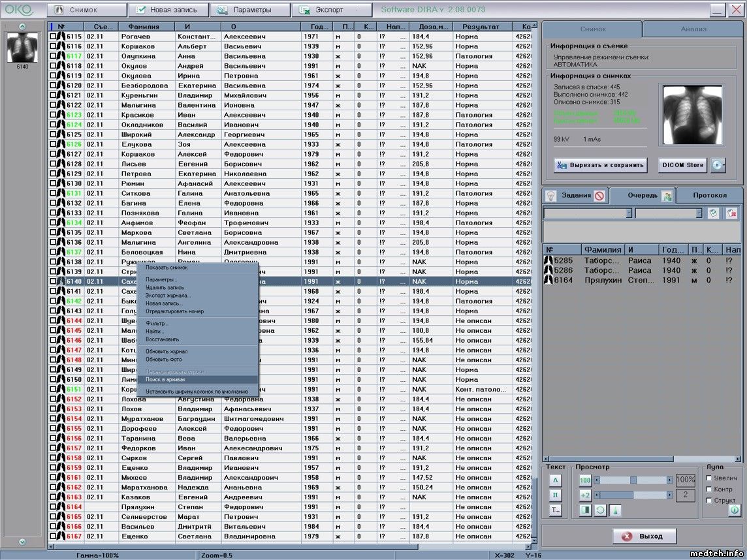Open the CD disc dropdown next to DICOM Store
Screen dimensions: 747x560
tap(719, 165)
